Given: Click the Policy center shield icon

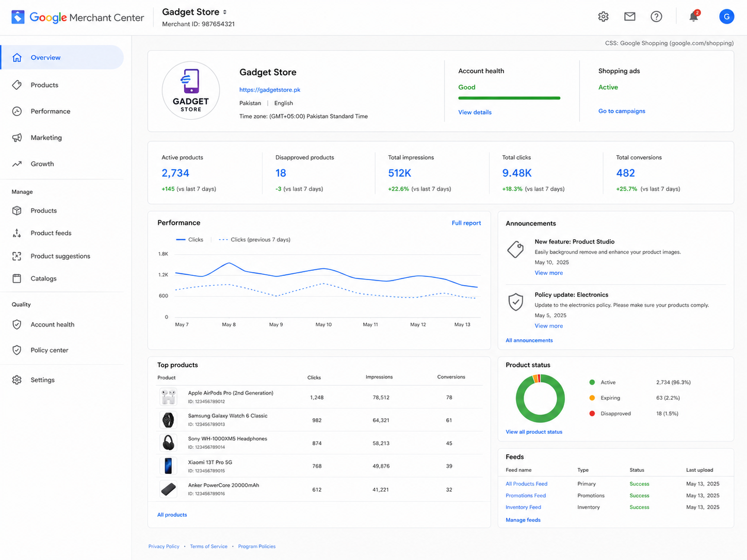Looking at the screenshot, I should click(17, 350).
